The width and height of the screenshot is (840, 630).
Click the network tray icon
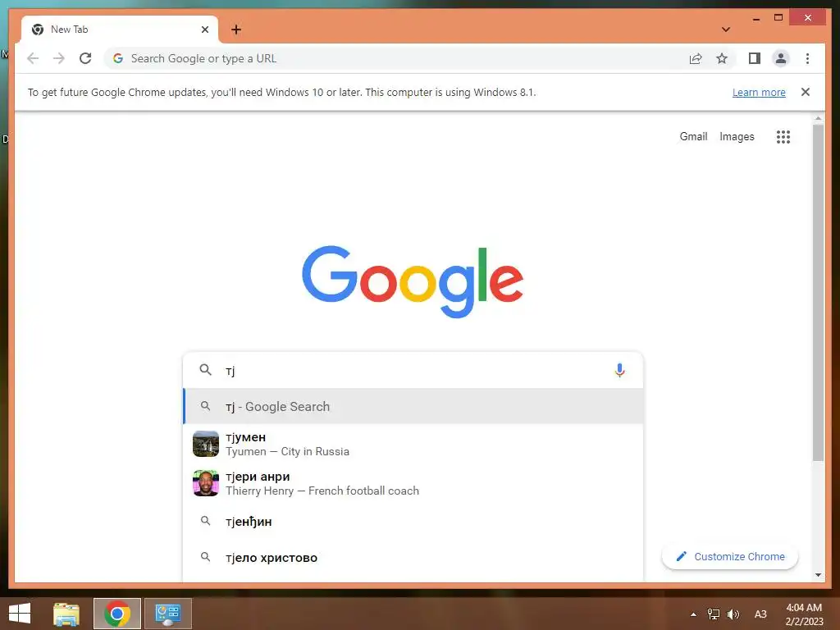pos(713,614)
